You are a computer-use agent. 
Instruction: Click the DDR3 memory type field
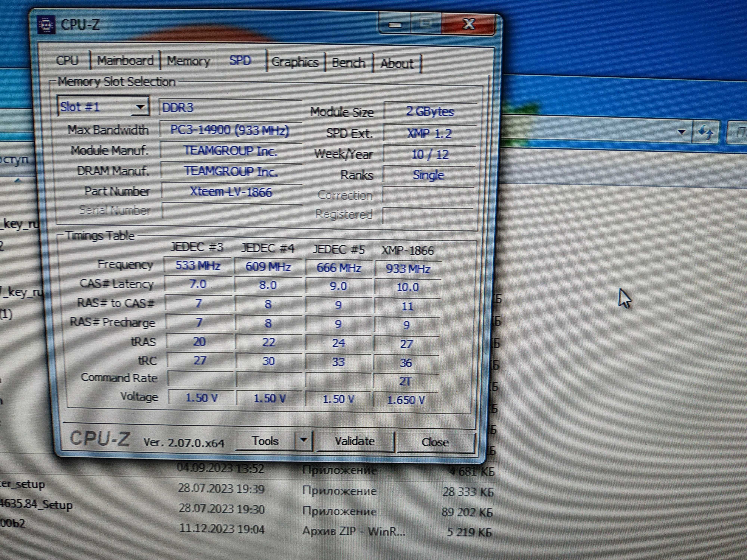coord(230,108)
